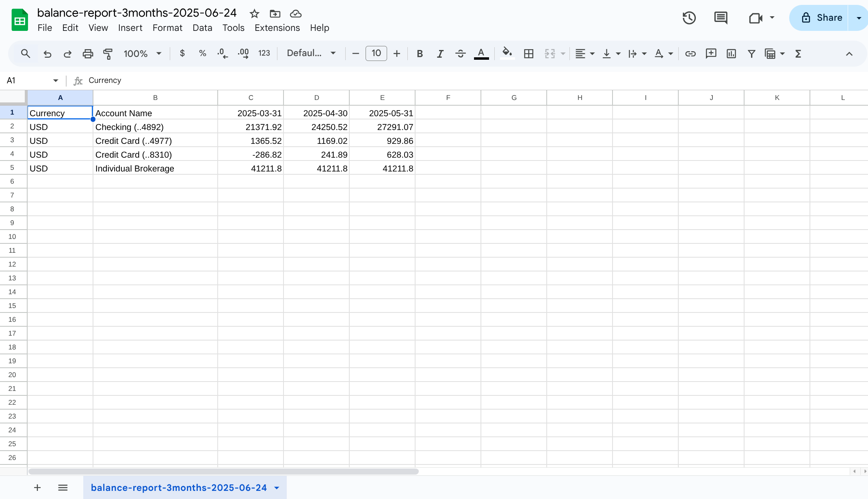The image size is (868, 499).
Task: Insert chart toolbar icon
Action: (731, 54)
